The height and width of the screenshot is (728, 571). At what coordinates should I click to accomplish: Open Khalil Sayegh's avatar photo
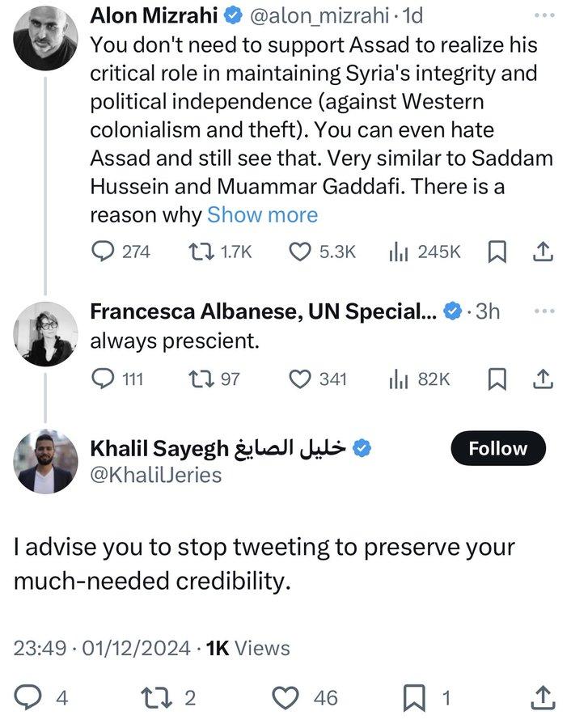click(x=47, y=462)
